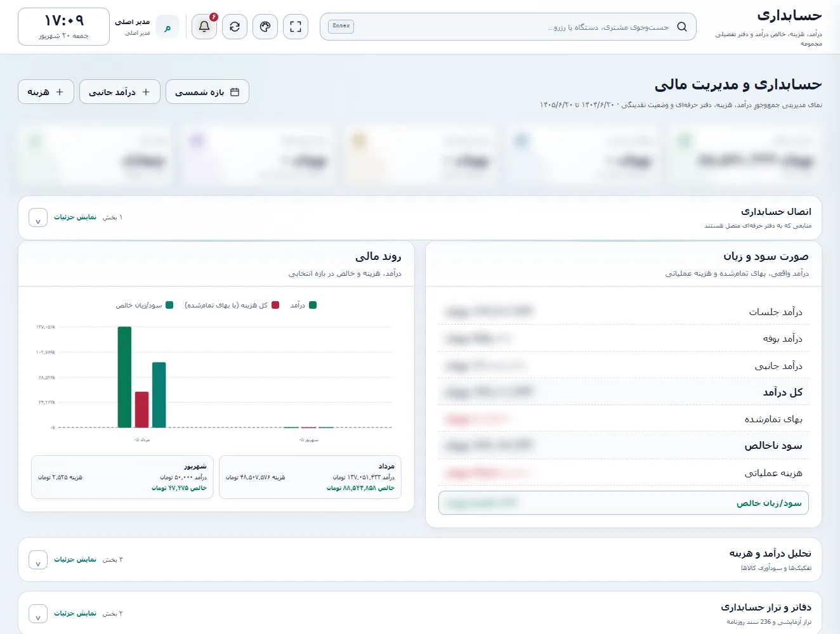The image size is (840, 634).
Task: Select the بهای تمام‌شده row
Action: (624, 418)
